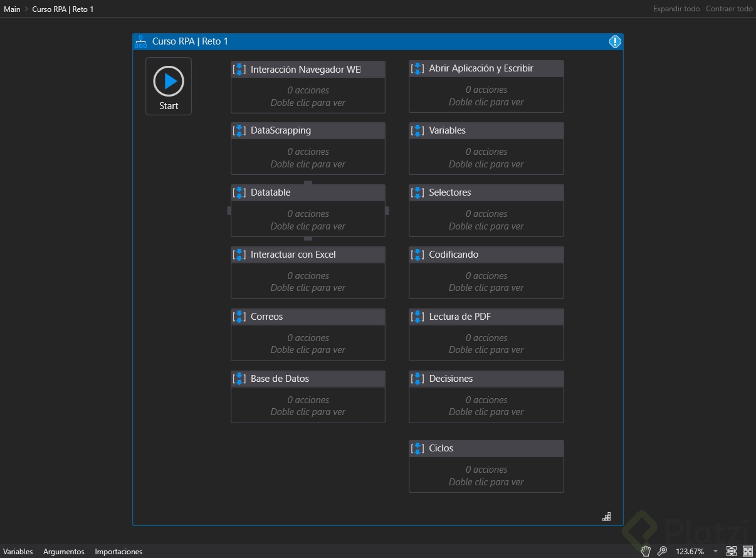
Task: Click Contraer todo
Action: (729, 9)
